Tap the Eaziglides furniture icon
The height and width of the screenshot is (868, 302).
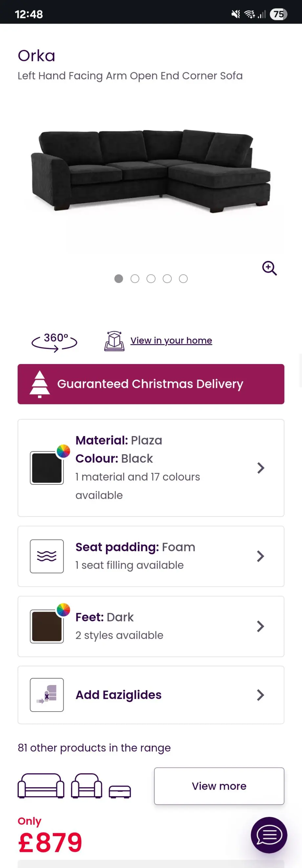tap(47, 695)
